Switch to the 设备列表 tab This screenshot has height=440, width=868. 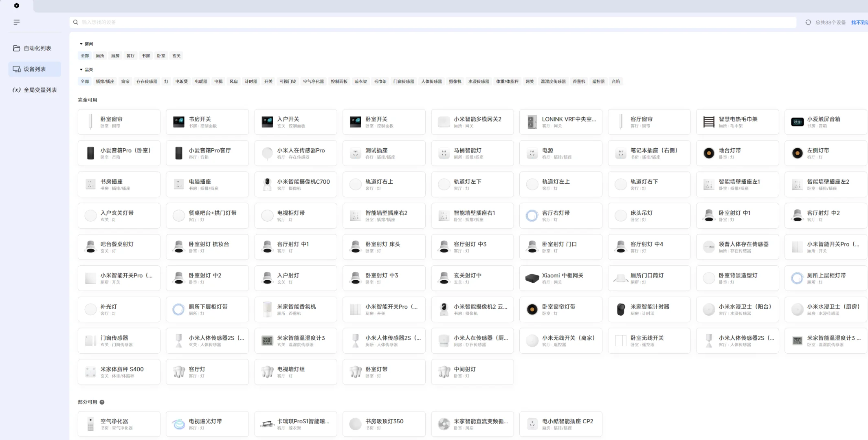coord(35,69)
